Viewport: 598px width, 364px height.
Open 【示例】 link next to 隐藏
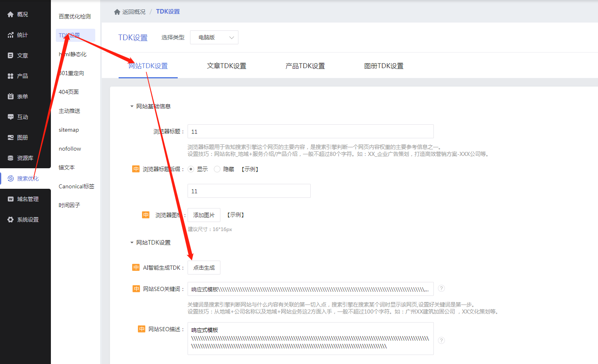pos(250,169)
